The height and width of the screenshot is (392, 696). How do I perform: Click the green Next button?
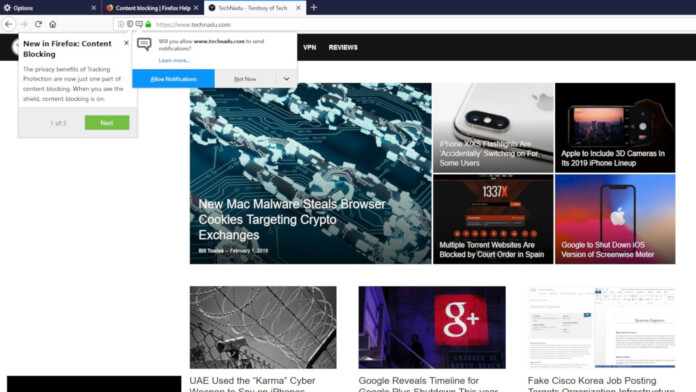pyautogui.click(x=107, y=123)
